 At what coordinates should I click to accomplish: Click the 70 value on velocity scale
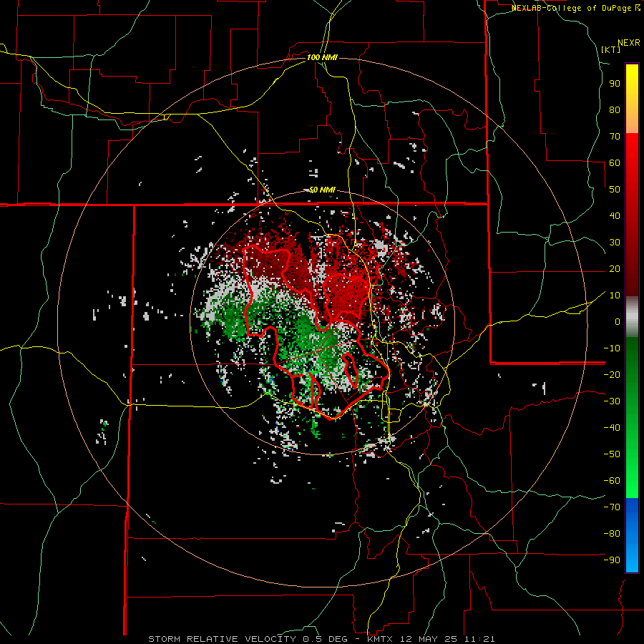pyautogui.click(x=615, y=137)
